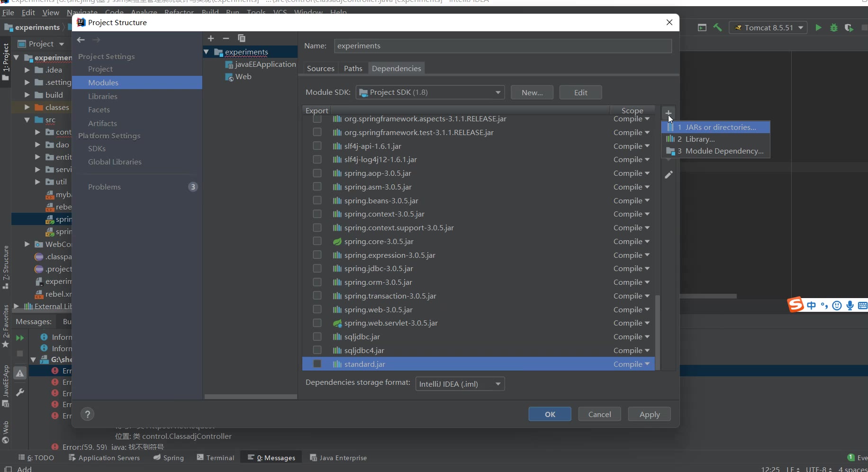Screen dimensions: 868x472
Task: Start debug with the bug icon
Action: pos(834,27)
